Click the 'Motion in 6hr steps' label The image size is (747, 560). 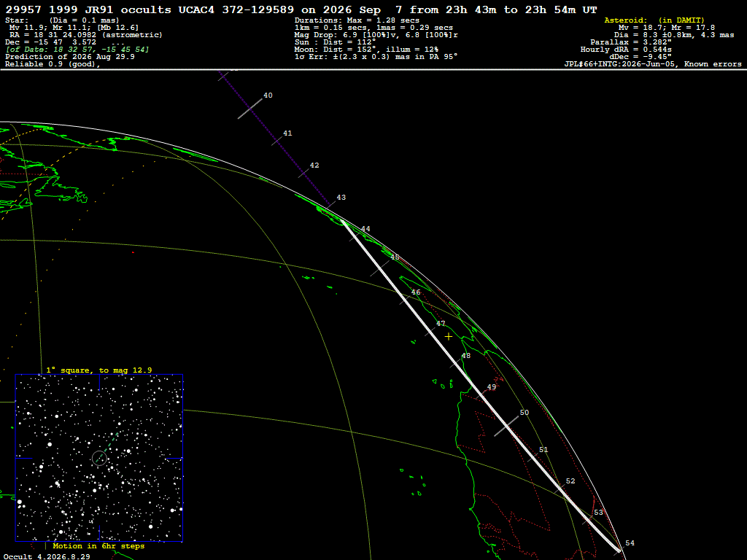pos(98,545)
